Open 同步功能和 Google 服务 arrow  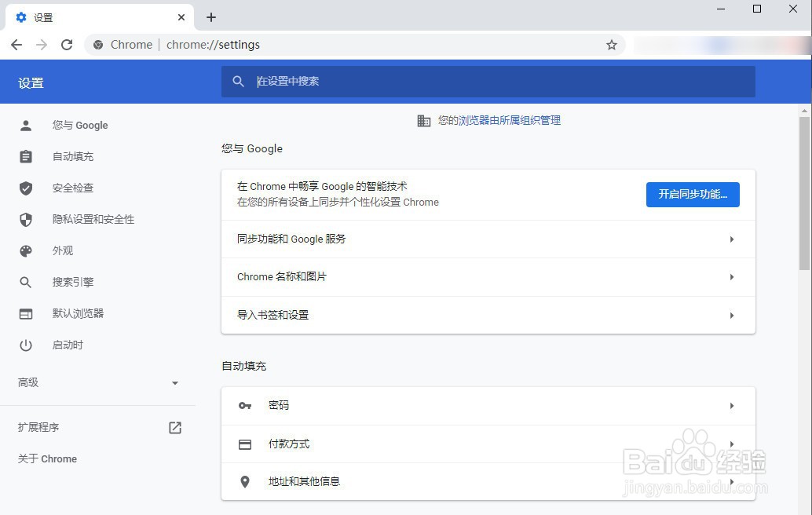(x=732, y=239)
